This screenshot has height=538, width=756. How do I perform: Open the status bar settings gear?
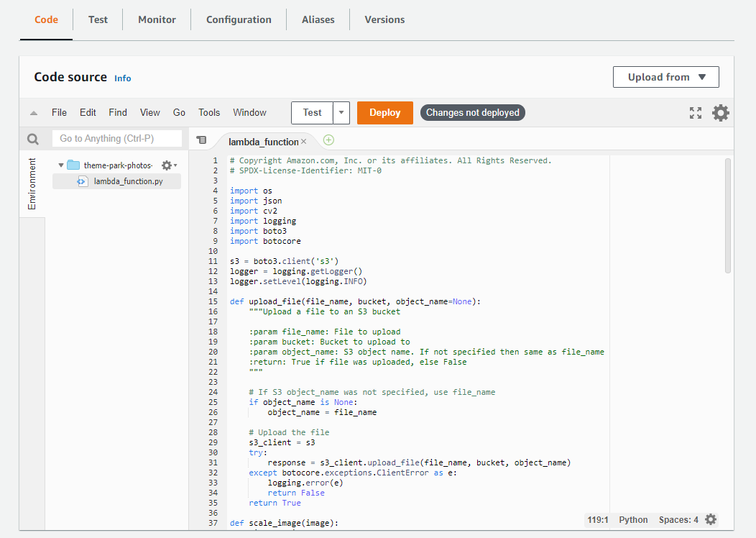tap(711, 519)
